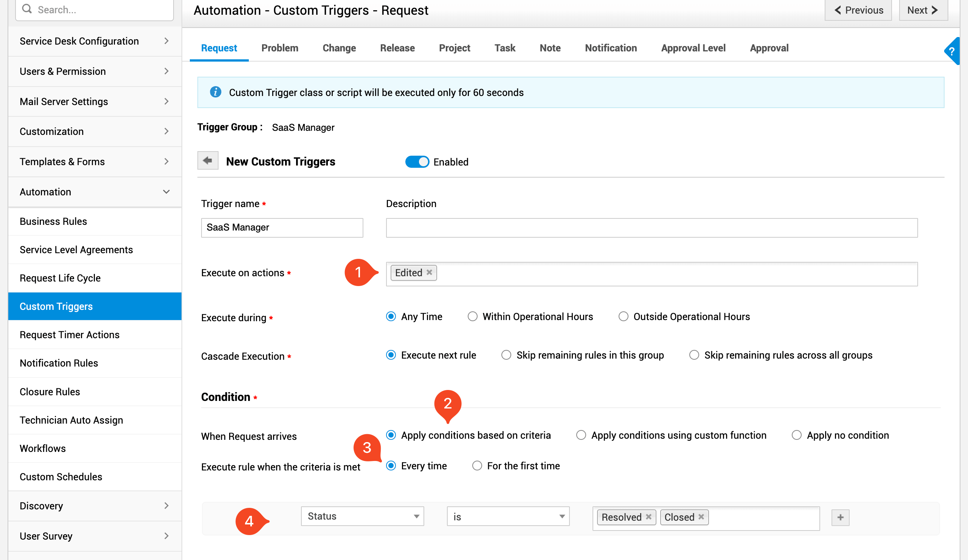Click the sidebar Search box
Viewport: 968px width, 560px height.
(x=95, y=9)
